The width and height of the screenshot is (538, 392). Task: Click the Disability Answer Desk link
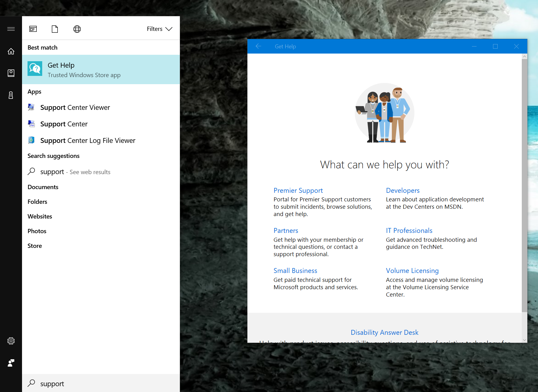tap(384, 332)
